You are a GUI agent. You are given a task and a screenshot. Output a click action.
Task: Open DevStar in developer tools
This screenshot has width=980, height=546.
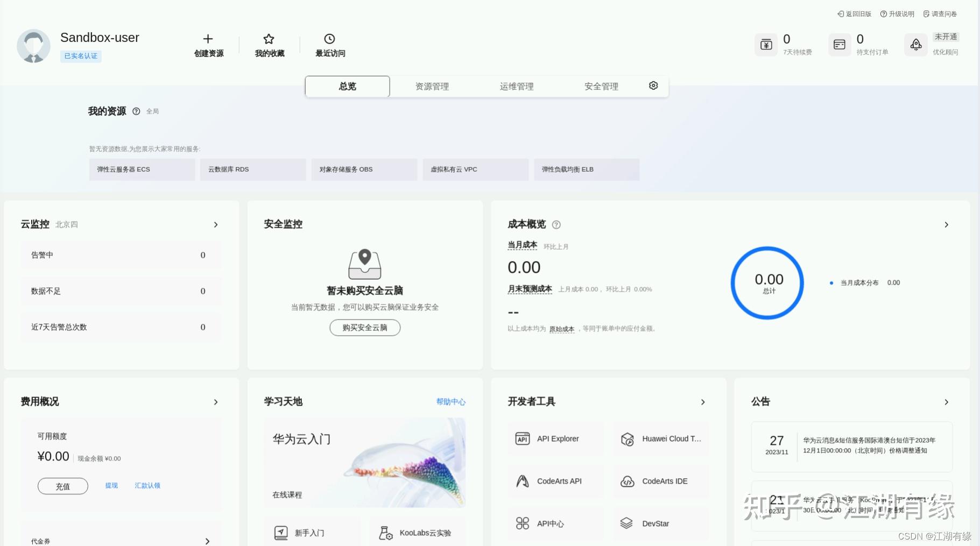(655, 523)
